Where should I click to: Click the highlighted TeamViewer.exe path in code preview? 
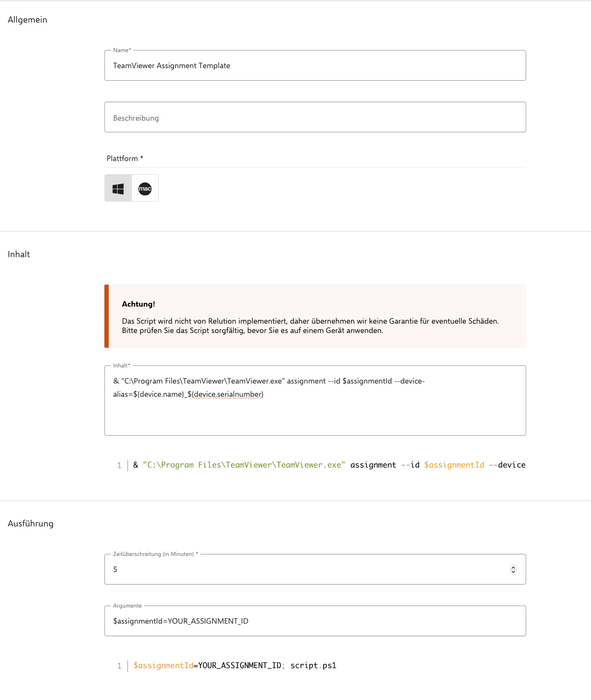(244, 465)
